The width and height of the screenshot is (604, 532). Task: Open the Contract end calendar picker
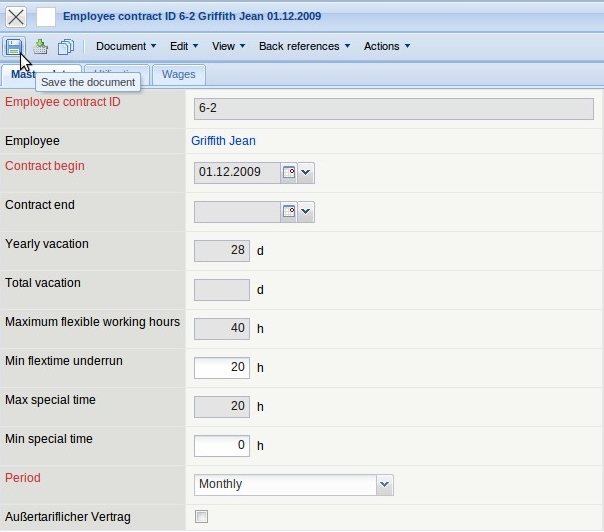(288, 212)
